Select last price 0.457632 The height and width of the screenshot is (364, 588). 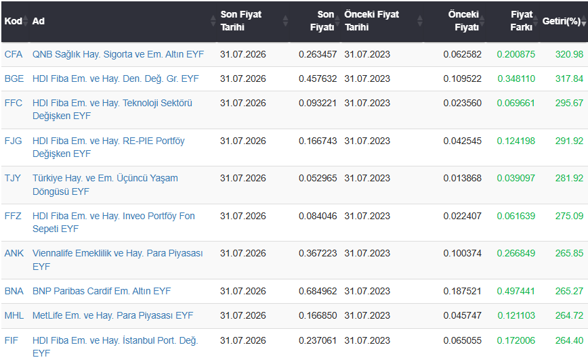[318, 78]
